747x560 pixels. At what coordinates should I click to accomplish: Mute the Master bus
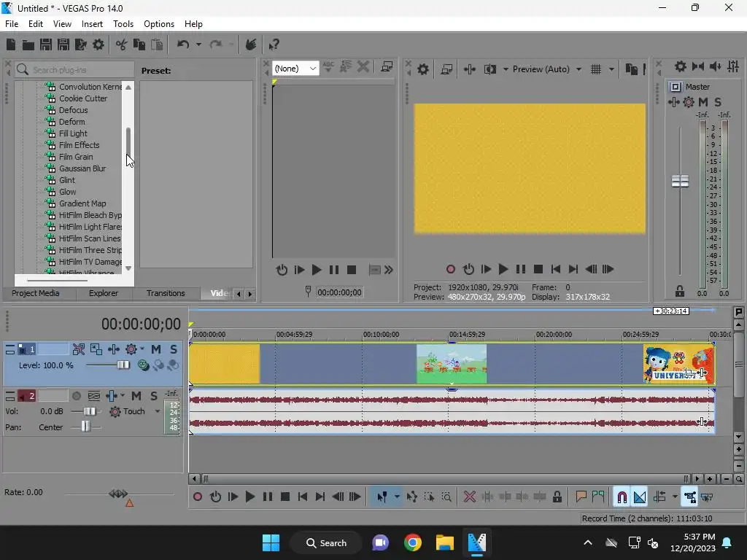click(x=703, y=102)
